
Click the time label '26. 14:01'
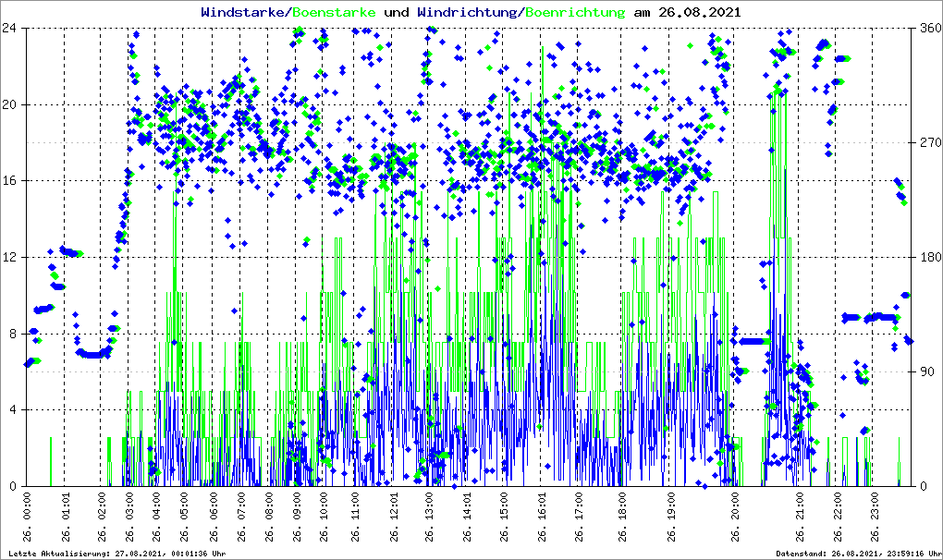(467, 517)
